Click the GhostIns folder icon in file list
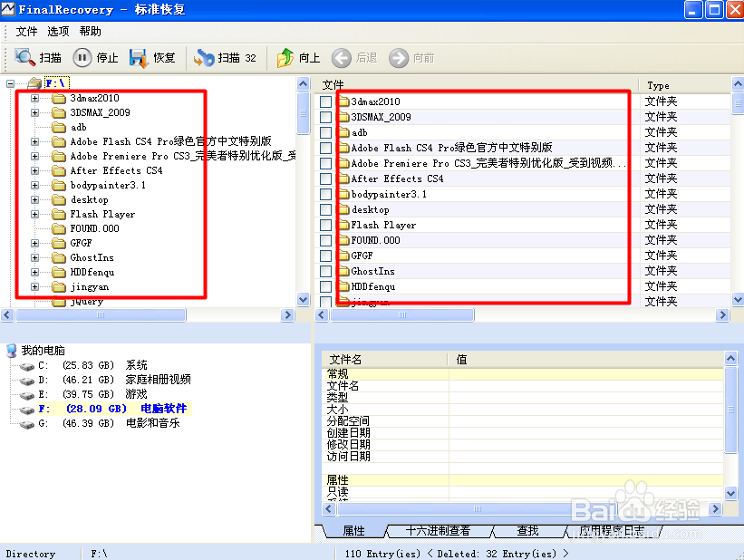This screenshot has height=560, width=744. coord(343,271)
